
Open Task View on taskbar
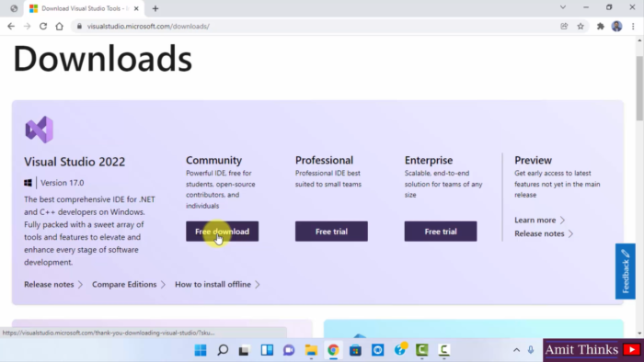pyautogui.click(x=245, y=350)
